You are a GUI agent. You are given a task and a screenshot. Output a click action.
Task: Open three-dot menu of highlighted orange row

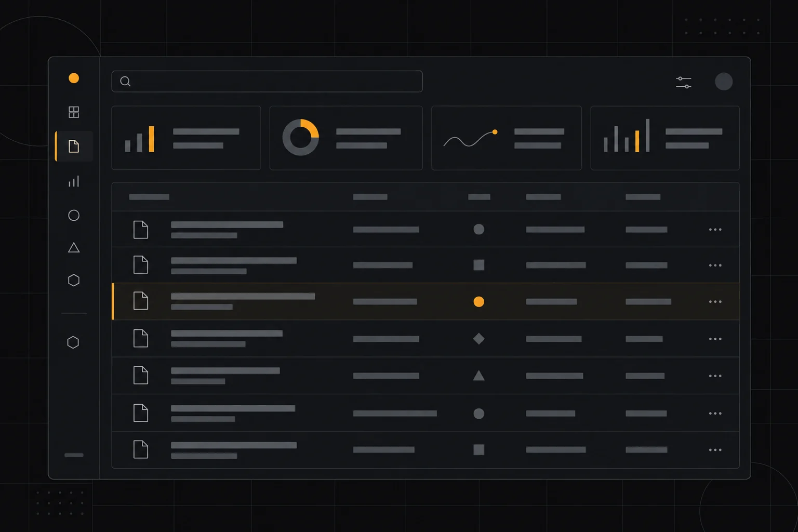click(x=715, y=302)
